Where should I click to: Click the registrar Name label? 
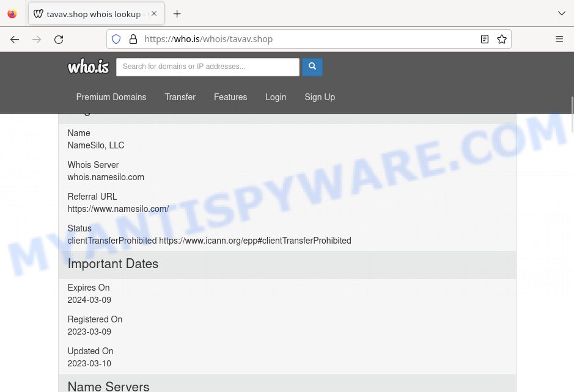tap(79, 133)
